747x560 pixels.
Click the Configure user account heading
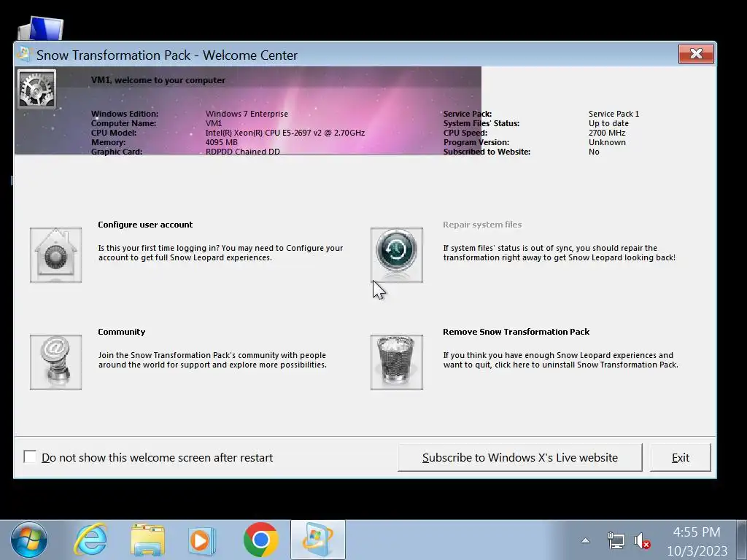pyautogui.click(x=145, y=225)
